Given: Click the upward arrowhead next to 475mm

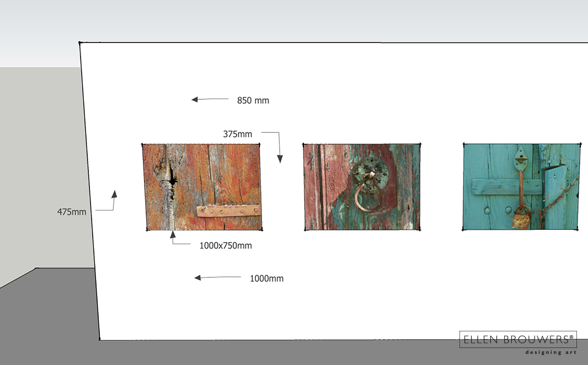Looking at the screenshot, I should [115, 194].
